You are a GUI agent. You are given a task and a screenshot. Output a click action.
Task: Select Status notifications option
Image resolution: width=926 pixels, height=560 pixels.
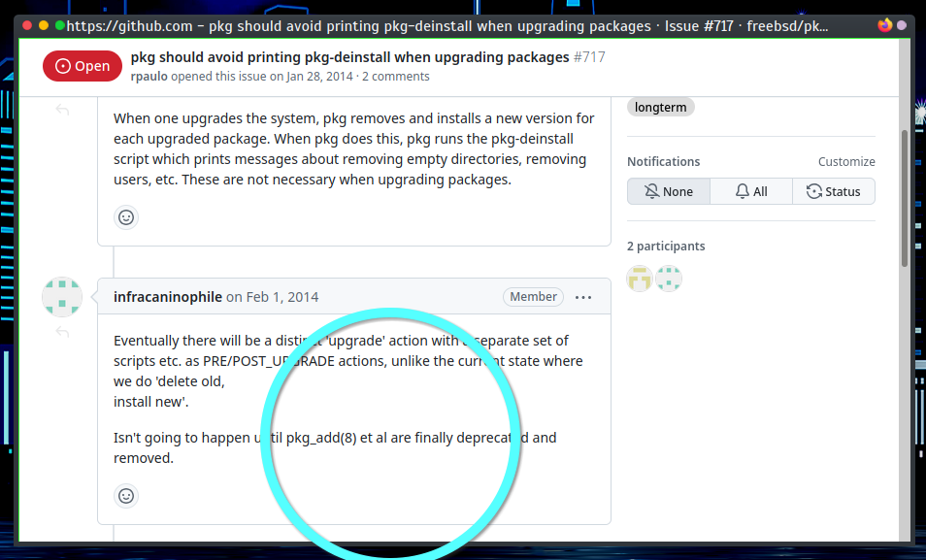coord(833,191)
